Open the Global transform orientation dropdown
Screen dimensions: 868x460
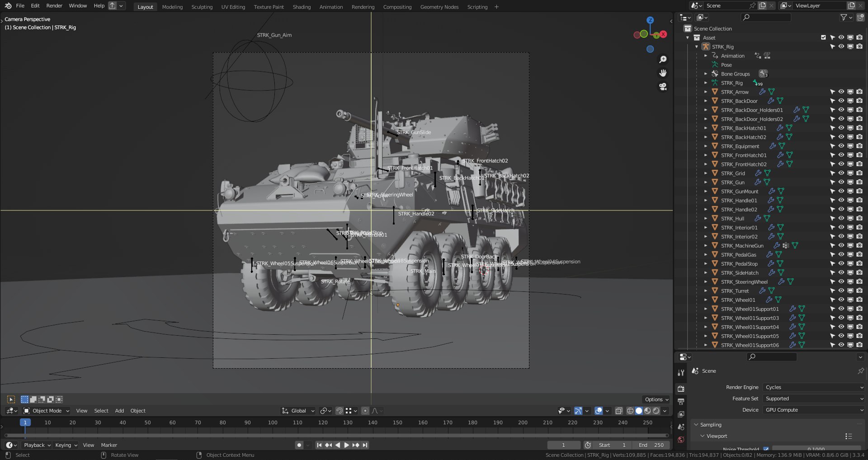(x=298, y=411)
